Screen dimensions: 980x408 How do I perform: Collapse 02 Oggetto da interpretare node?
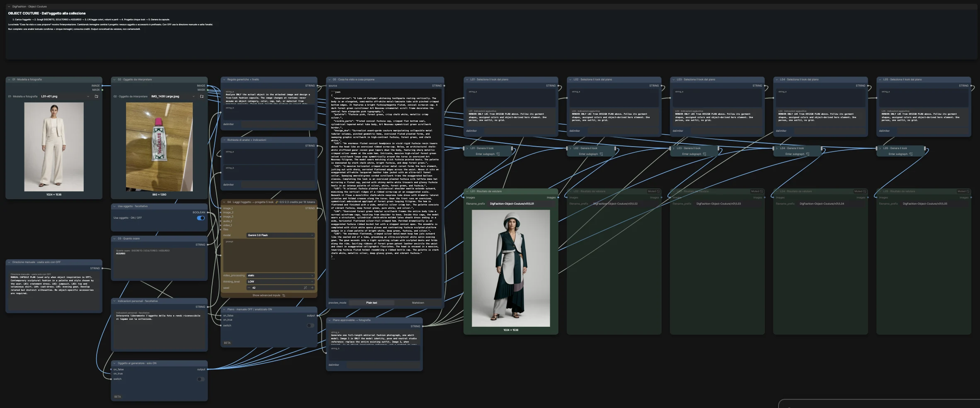coord(115,80)
